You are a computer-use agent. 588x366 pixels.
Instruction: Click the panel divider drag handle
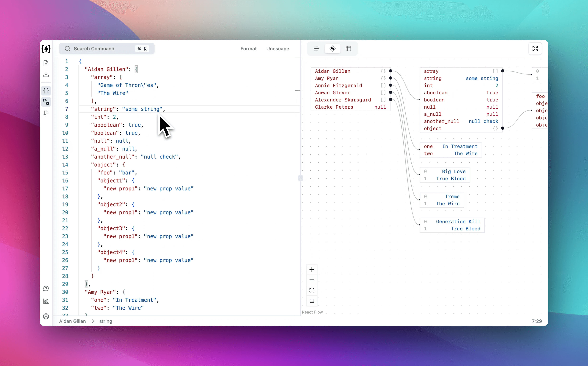(301, 178)
